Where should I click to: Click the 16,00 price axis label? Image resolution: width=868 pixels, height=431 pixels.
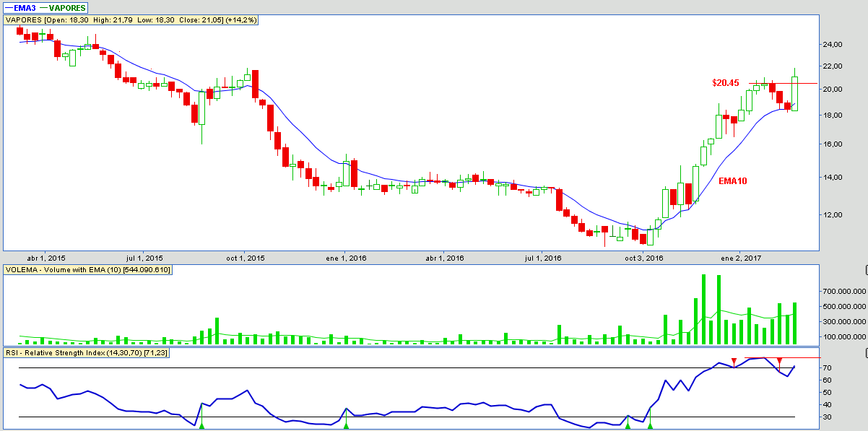pyautogui.click(x=833, y=144)
